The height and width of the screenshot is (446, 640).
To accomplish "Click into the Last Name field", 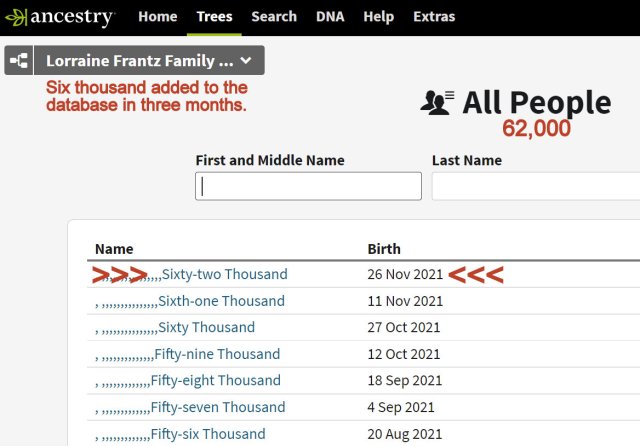I will coord(535,186).
